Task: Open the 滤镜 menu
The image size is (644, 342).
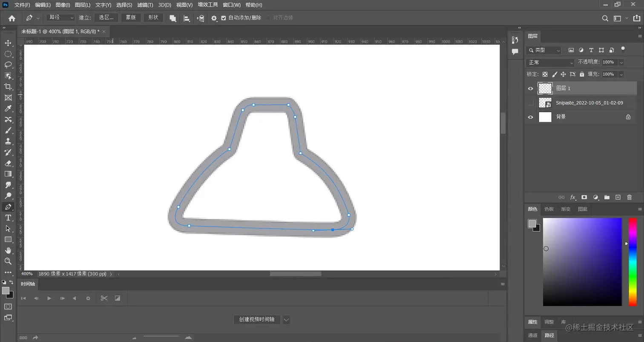Action: coord(145,5)
